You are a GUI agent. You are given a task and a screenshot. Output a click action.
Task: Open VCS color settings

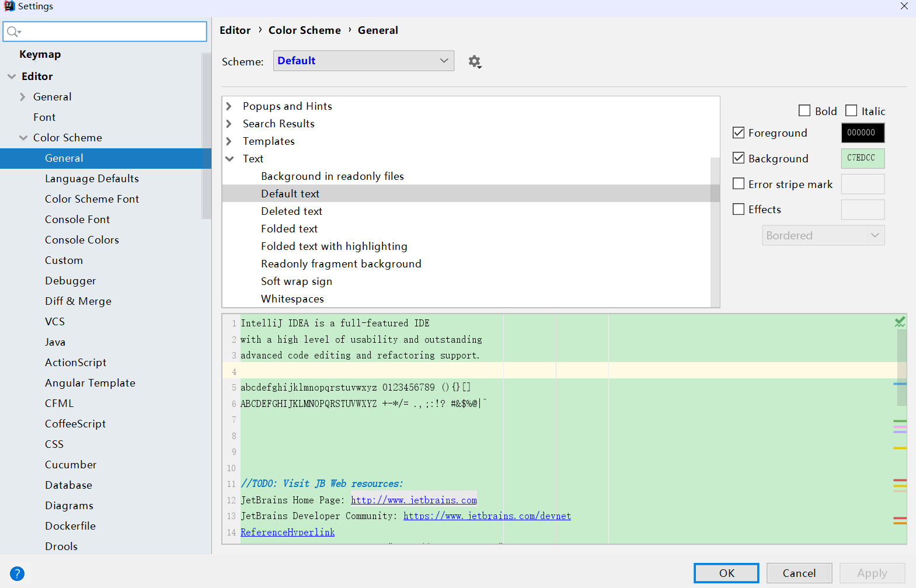point(55,322)
